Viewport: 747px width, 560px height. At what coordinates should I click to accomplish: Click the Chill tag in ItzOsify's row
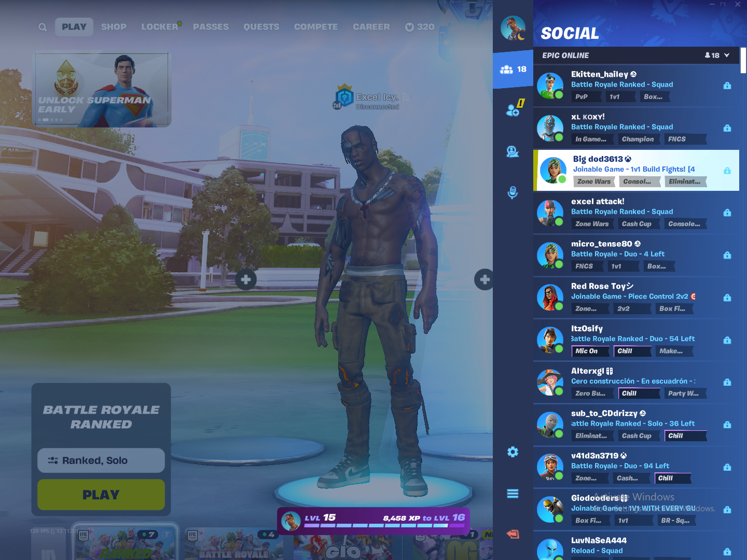point(632,351)
